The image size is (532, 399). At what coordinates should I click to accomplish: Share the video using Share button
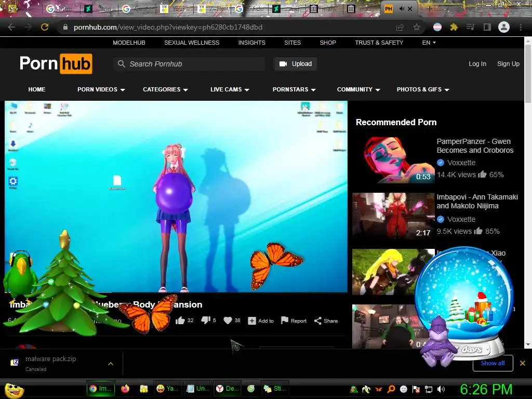pyautogui.click(x=326, y=321)
